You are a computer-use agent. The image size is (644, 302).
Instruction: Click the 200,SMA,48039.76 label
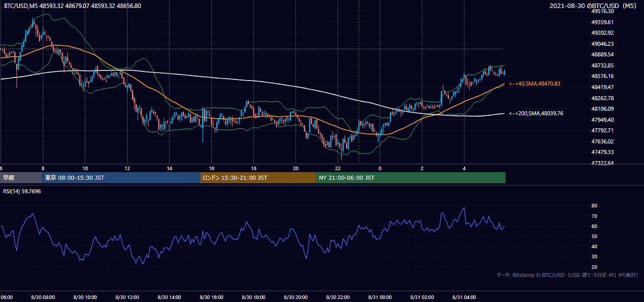pyautogui.click(x=536, y=113)
